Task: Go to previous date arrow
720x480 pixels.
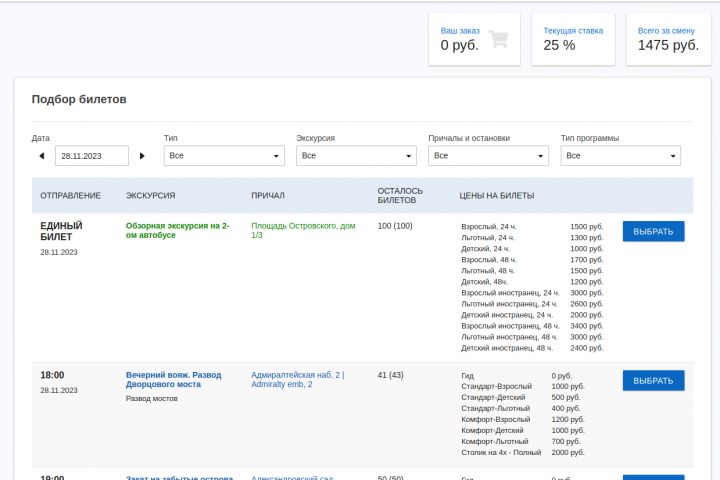Action: [42, 156]
